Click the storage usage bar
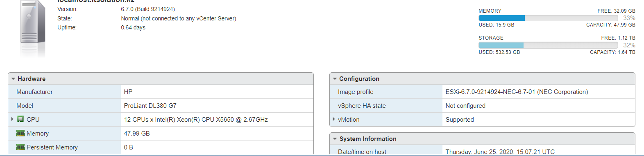This screenshot has height=156, width=644. click(548, 45)
